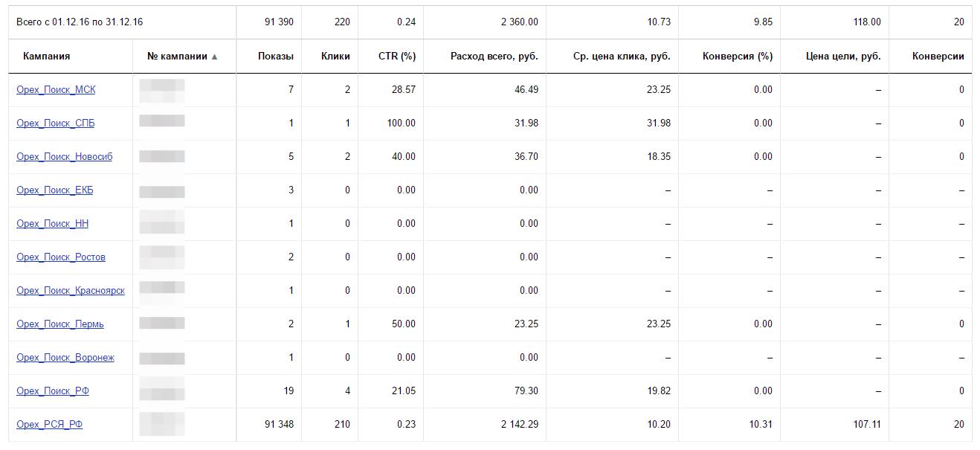
Task: Sort by the Клики column header
Action: coord(336,57)
